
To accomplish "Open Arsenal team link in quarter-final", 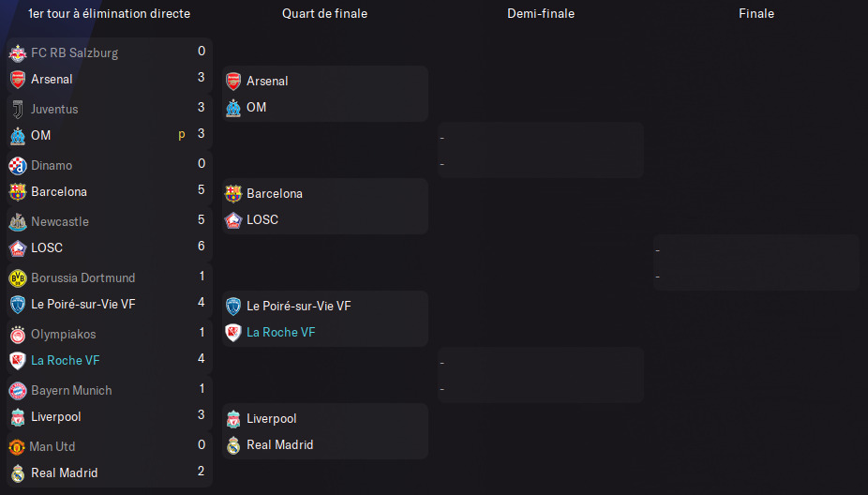I will click(267, 81).
